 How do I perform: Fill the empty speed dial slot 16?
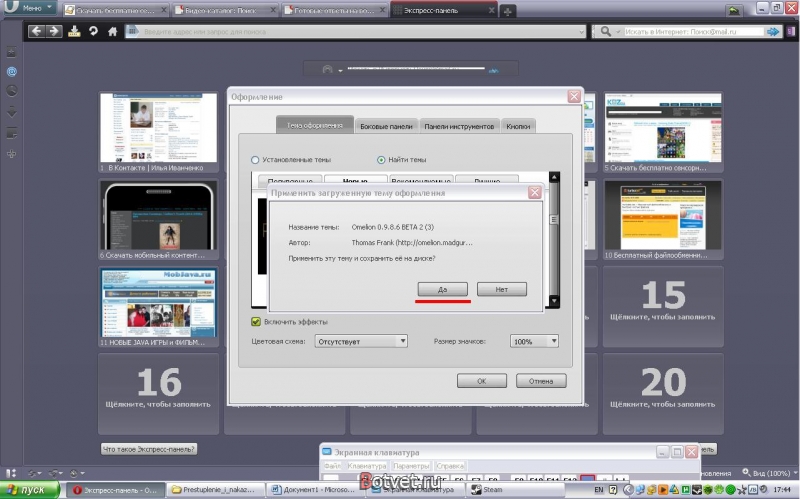coord(158,393)
